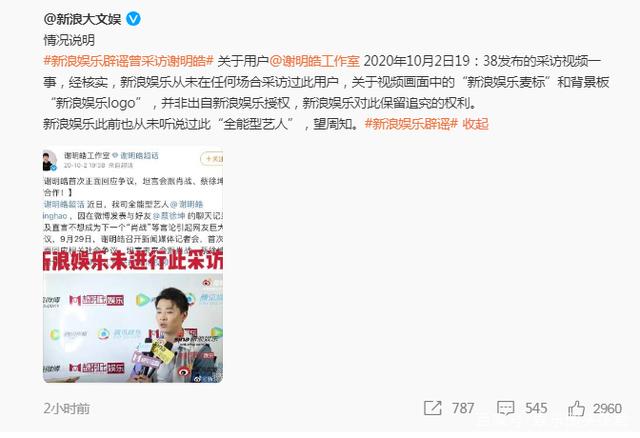Click the small verified icon beside 谢明皓超话
The height and width of the screenshot is (438, 640).
tap(115, 155)
